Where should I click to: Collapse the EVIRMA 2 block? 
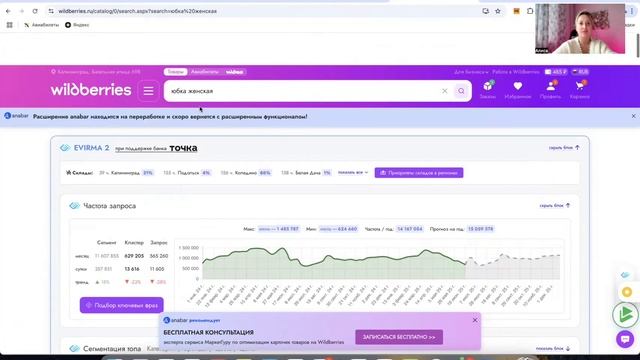tap(564, 148)
